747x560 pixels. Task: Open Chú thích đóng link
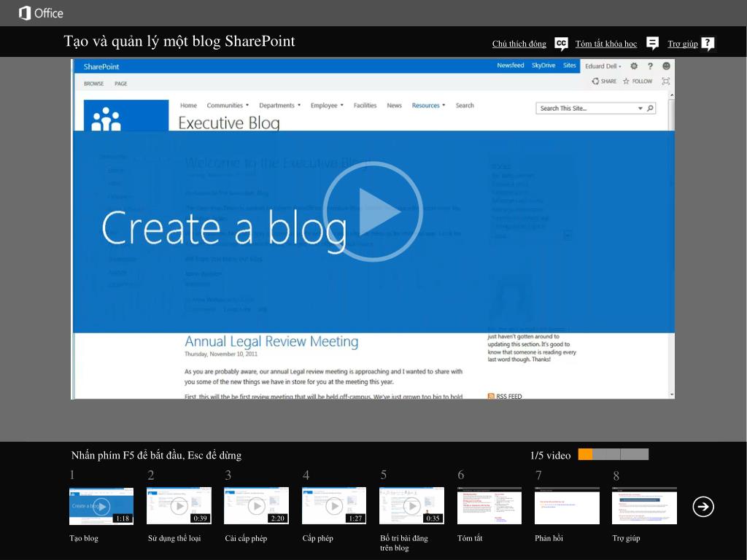[519, 44]
